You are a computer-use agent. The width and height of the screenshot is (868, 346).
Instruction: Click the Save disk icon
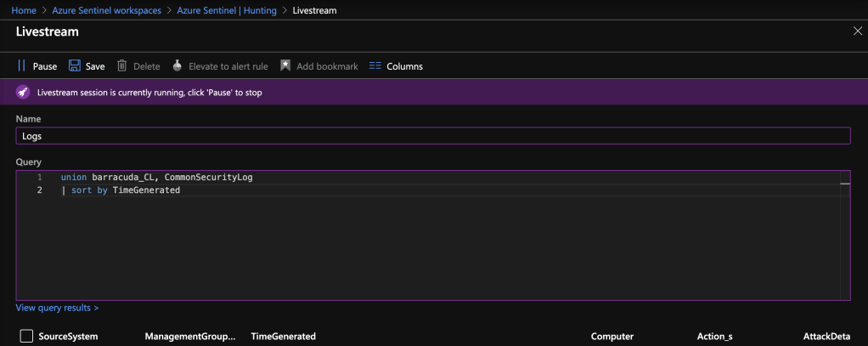coord(75,65)
